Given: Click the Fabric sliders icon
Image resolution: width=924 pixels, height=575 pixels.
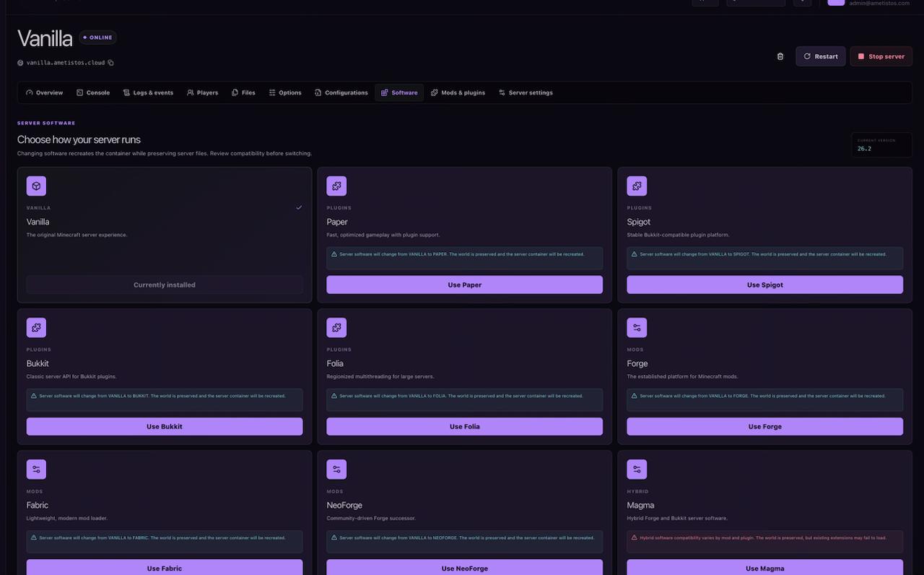Looking at the screenshot, I should pyautogui.click(x=37, y=470).
